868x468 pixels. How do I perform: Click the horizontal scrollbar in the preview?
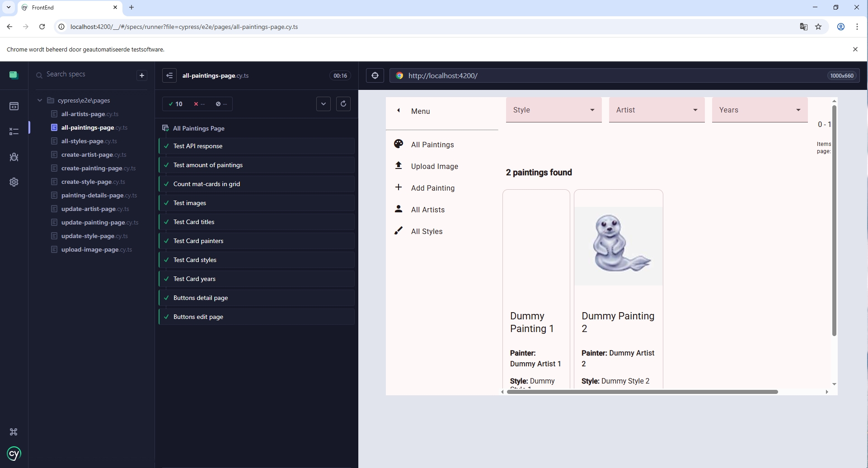pyautogui.click(x=642, y=392)
